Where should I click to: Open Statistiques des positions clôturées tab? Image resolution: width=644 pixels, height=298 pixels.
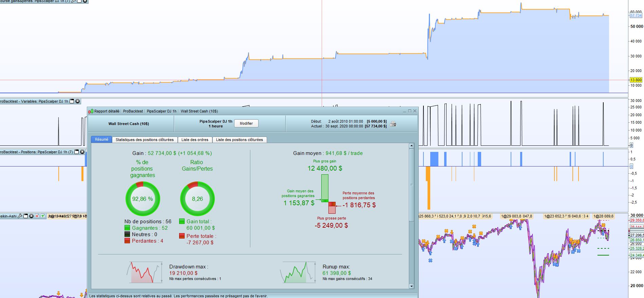point(145,140)
